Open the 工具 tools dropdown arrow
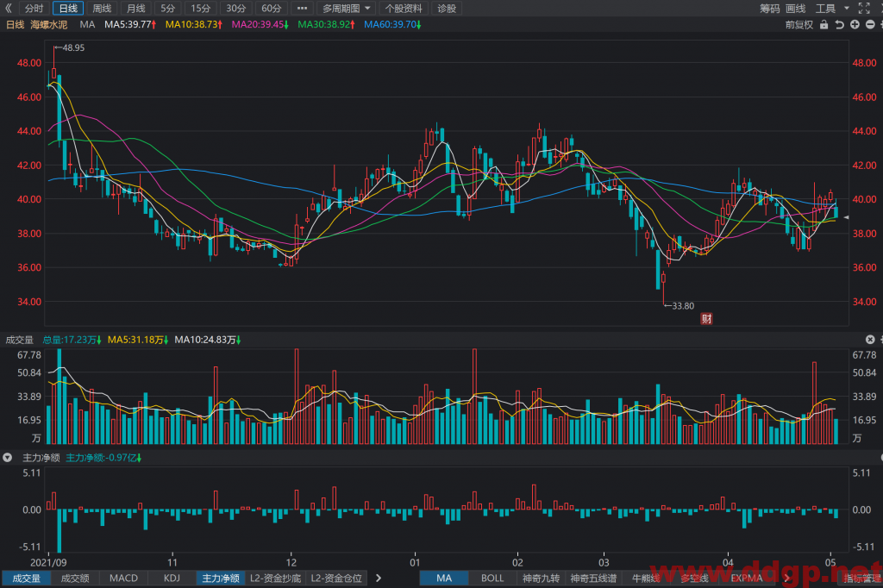 pos(847,9)
